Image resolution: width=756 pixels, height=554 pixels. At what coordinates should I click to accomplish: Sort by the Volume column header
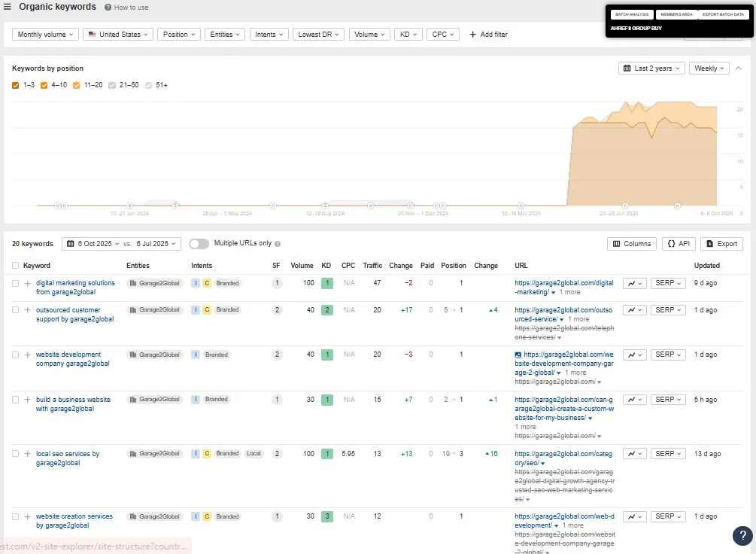point(302,266)
